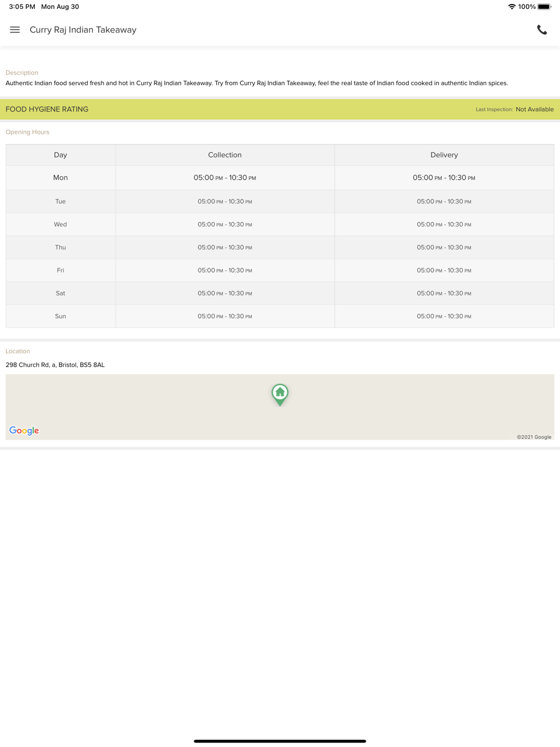The height and width of the screenshot is (747, 560).
Task: Click Sat collection hours cell
Action: [x=225, y=293]
